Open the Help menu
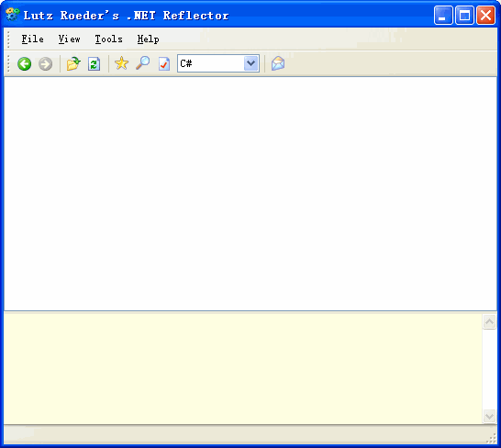Image resolution: width=501 pixels, height=448 pixels. coord(149,39)
